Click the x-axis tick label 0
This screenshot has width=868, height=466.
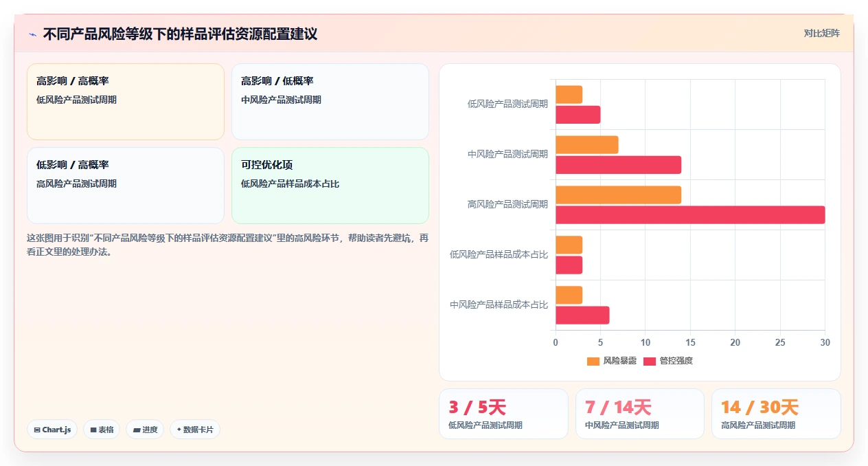(x=556, y=342)
